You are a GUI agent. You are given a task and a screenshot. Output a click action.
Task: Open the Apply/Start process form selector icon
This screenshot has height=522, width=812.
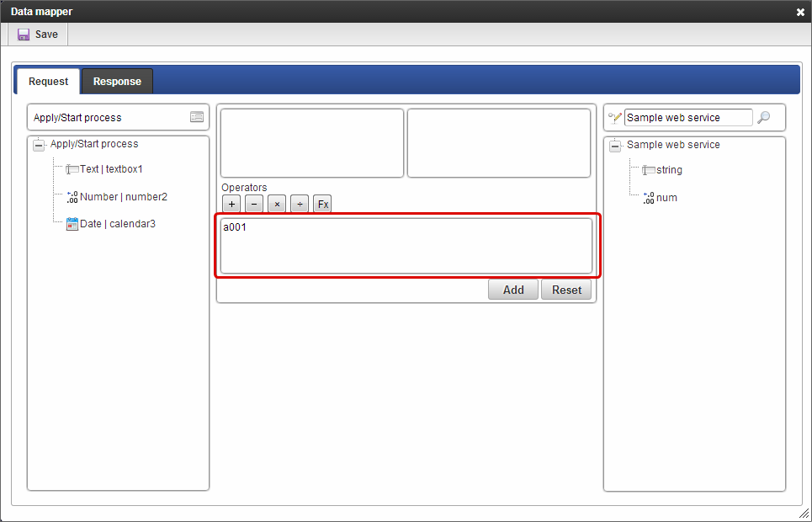pos(197,117)
